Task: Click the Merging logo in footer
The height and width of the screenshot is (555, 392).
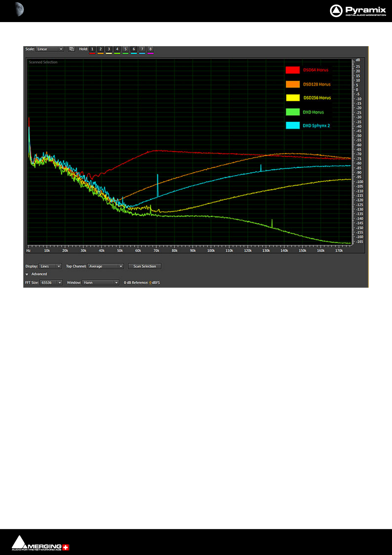Action: pos(41,543)
